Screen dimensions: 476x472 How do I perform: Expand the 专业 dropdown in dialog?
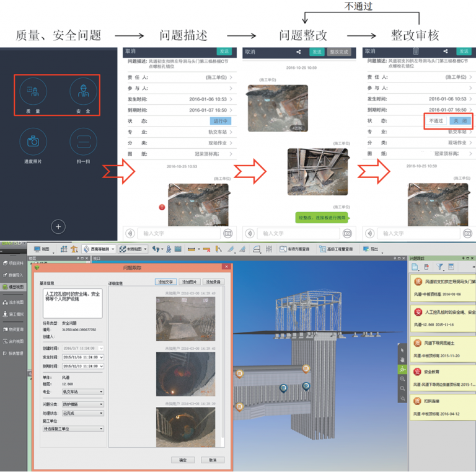click(82, 392)
